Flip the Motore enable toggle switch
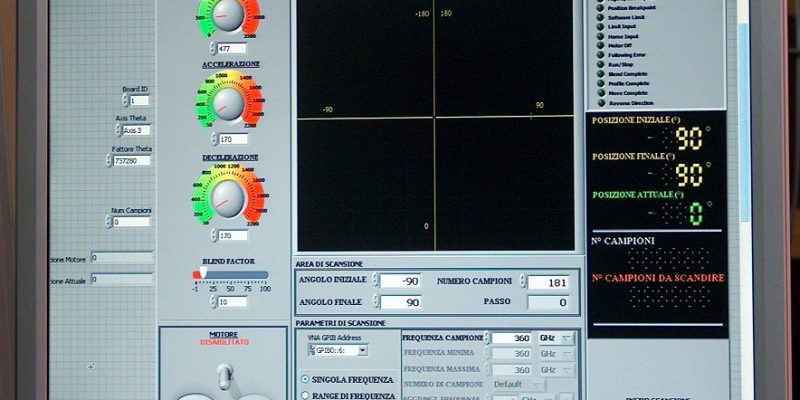The width and height of the screenshot is (800, 400). pyautogui.click(x=224, y=377)
